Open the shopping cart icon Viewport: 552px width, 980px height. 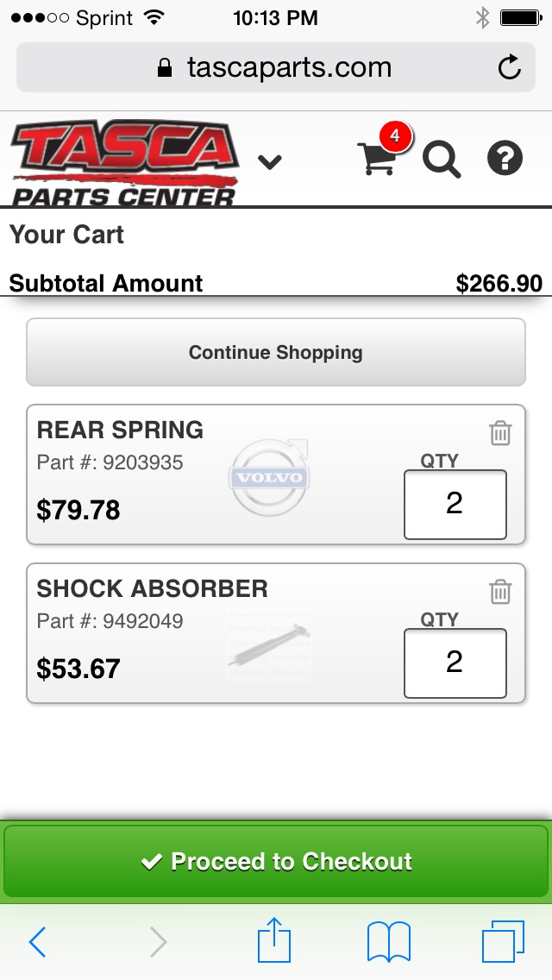pyautogui.click(x=378, y=159)
